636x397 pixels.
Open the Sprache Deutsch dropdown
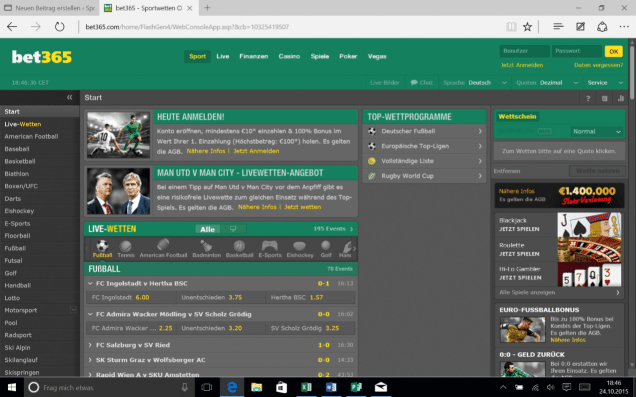475,82
